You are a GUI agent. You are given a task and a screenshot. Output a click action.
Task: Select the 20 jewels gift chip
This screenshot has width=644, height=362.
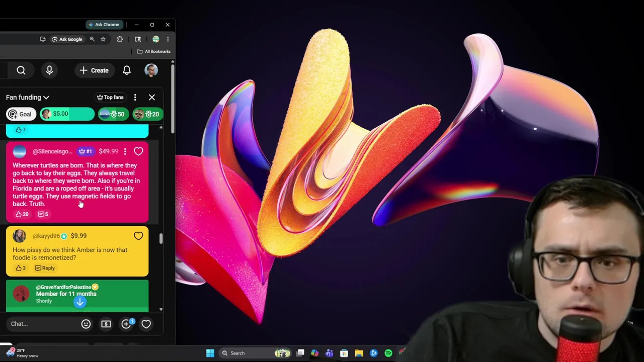point(148,114)
